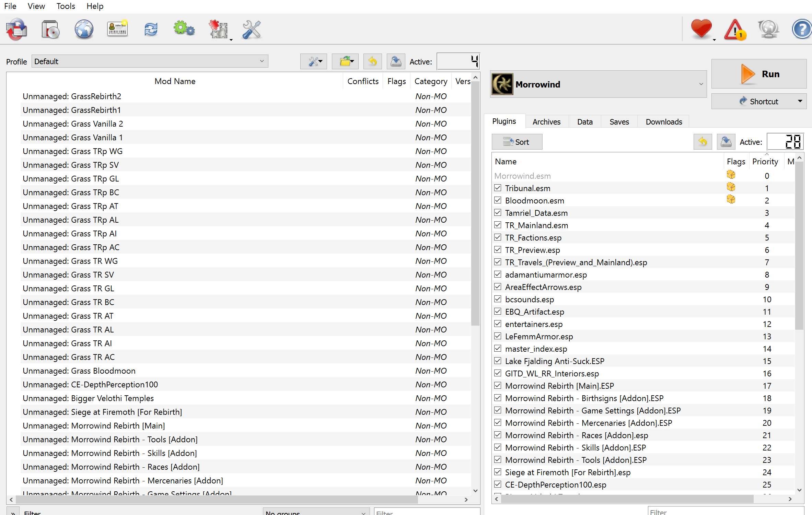The image size is (812, 515).
Task: Switch to the Archives tab
Action: pyautogui.click(x=546, y=122)
